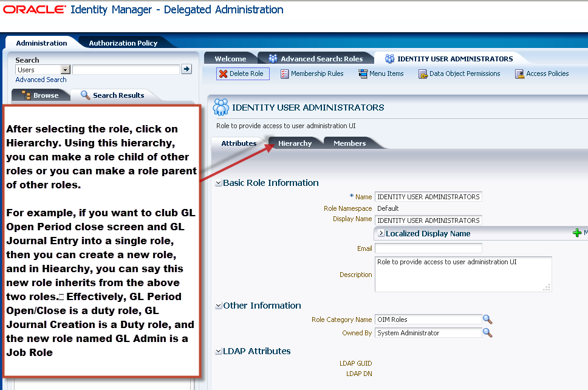Viewport: 588px width, 390px height.
Task: Click the search text input field
Action: [126, 70]
